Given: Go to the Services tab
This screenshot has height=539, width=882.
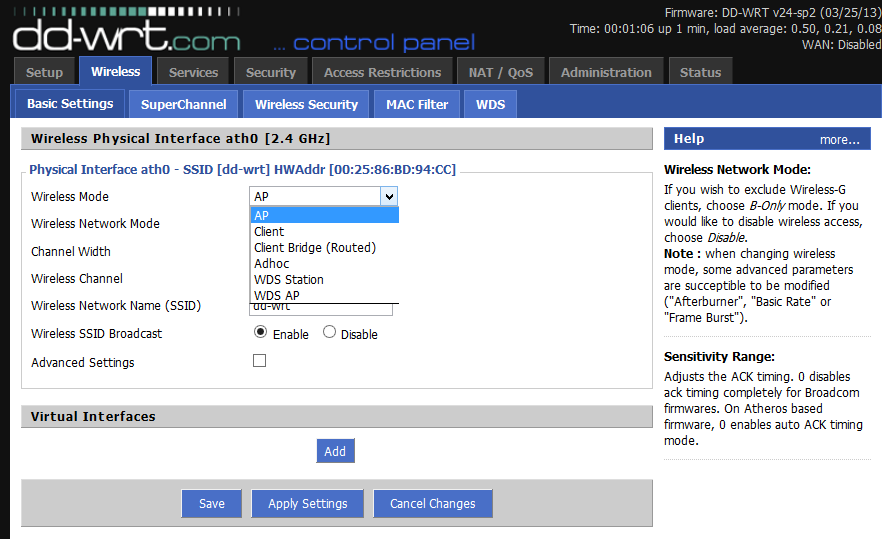Looking at the screenshot, I should click(x=193, y=71).
